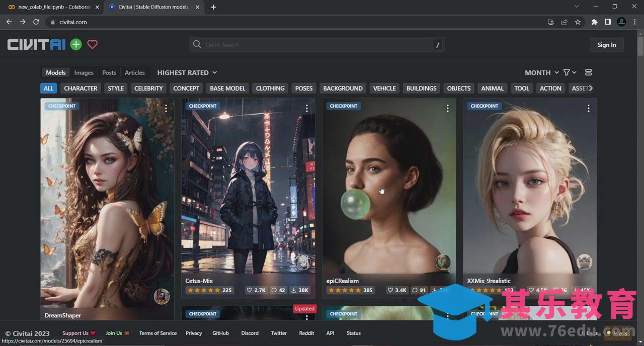Screen dimensions: 644x346
Task: Click the red heart support icon
Action: tap(92, 44)
